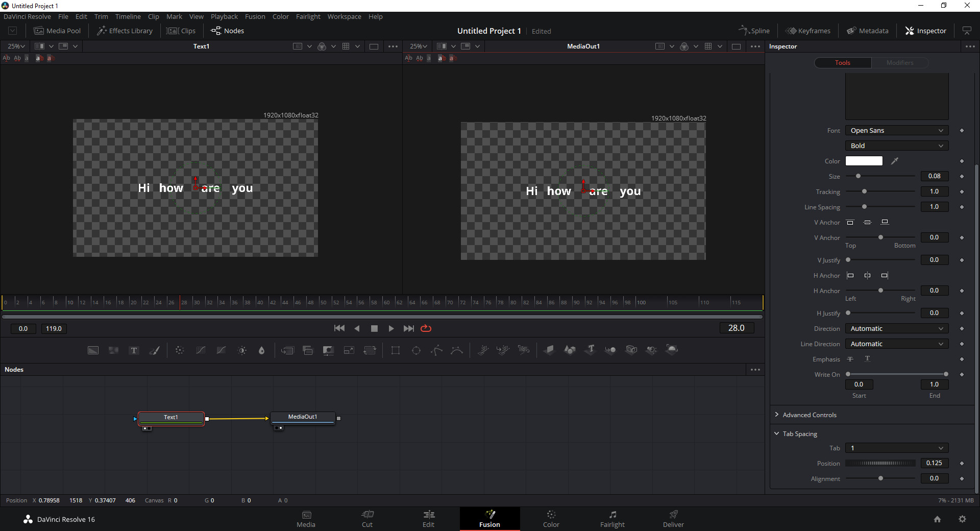This screenshot has width=980, height=531.
Task: Add an Image Plane 3D node
Action: point(549,350)
